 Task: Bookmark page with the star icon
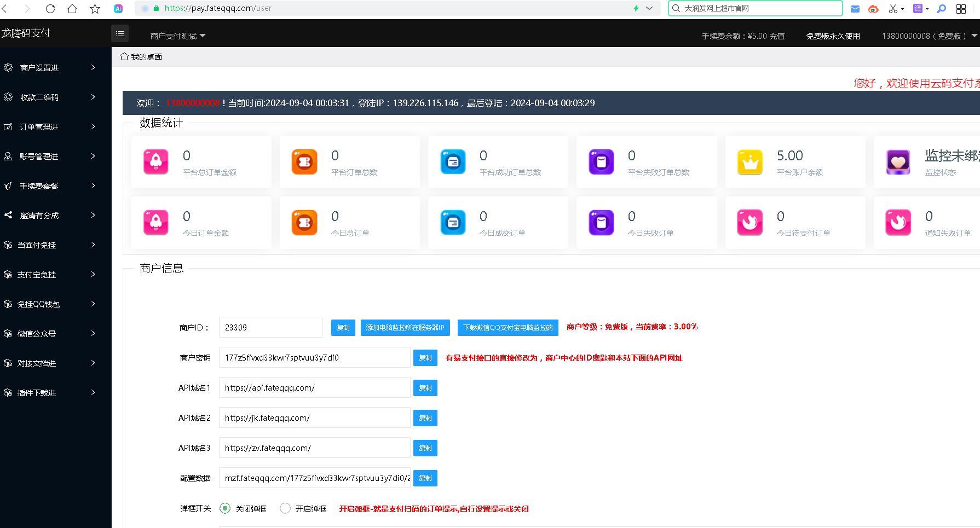[x=95, y=9]
